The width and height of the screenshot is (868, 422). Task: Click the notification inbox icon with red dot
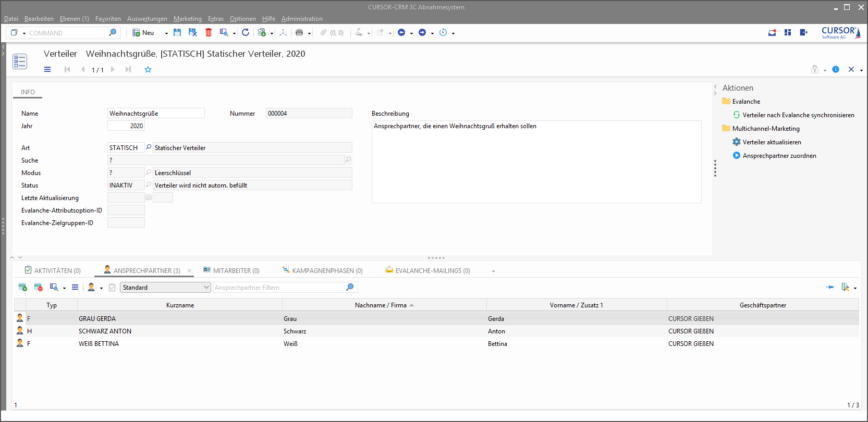[772, 33]
